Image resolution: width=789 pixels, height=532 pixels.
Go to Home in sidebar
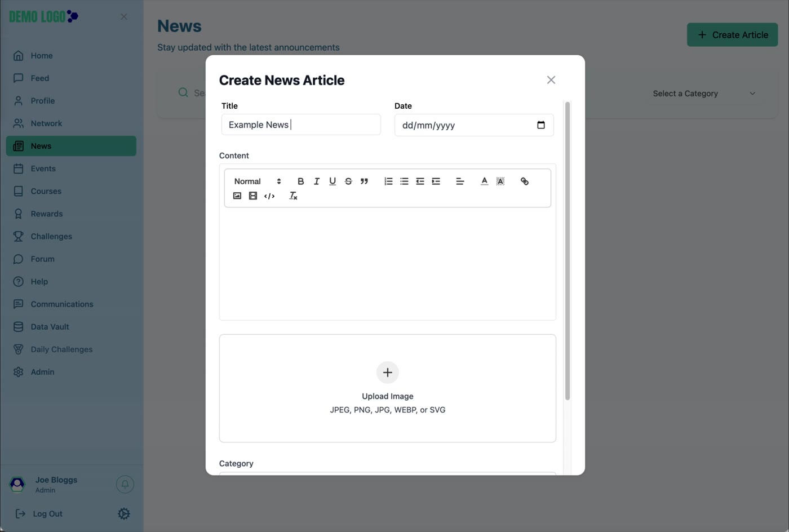click(x=71, y=56)
